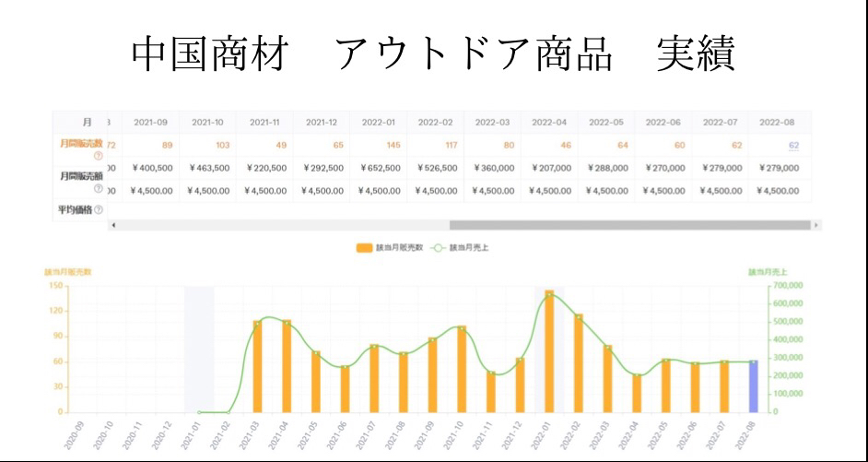Click the 2021-03 orange bar
Image resolution: width=868 pixels, height=462 pixels.
tap(257, 366)
